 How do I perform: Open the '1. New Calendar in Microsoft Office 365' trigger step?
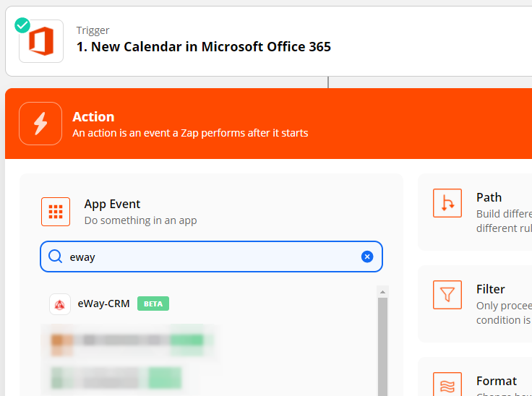[268, 41]
